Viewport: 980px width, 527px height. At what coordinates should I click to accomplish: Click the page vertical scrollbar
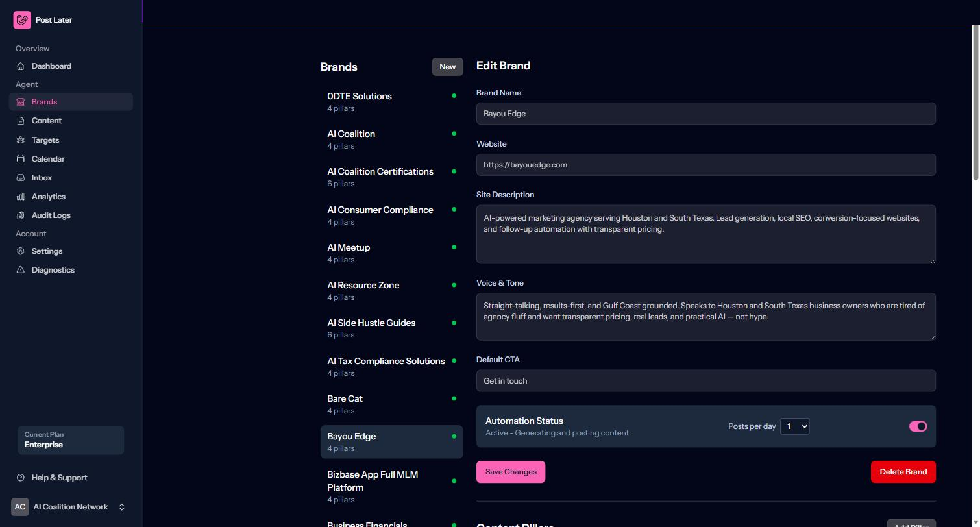tap(975, 104)
